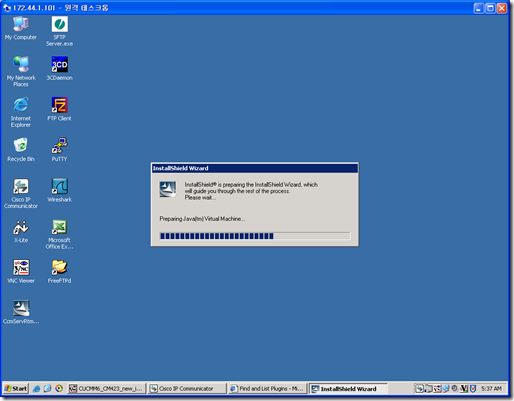The height and width of the screenshot is (401, 514).
Task: Minimize the remote desktop window
Action: [479, 8]
